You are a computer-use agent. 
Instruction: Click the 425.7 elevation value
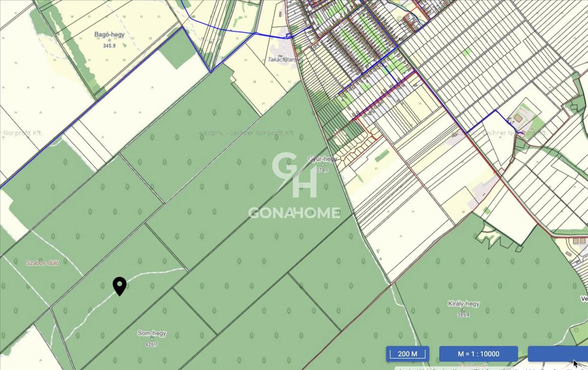tap(151, 345)
